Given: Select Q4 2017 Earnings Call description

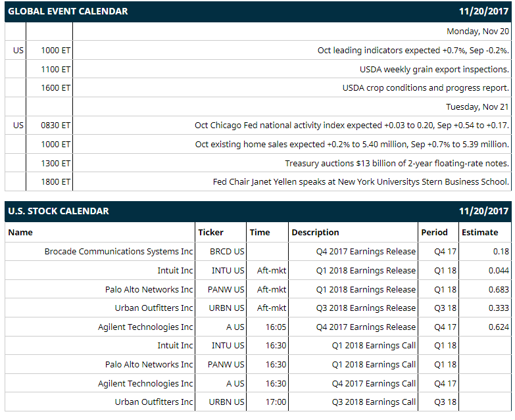Looking at the screenshot, I should click(374, 383).
